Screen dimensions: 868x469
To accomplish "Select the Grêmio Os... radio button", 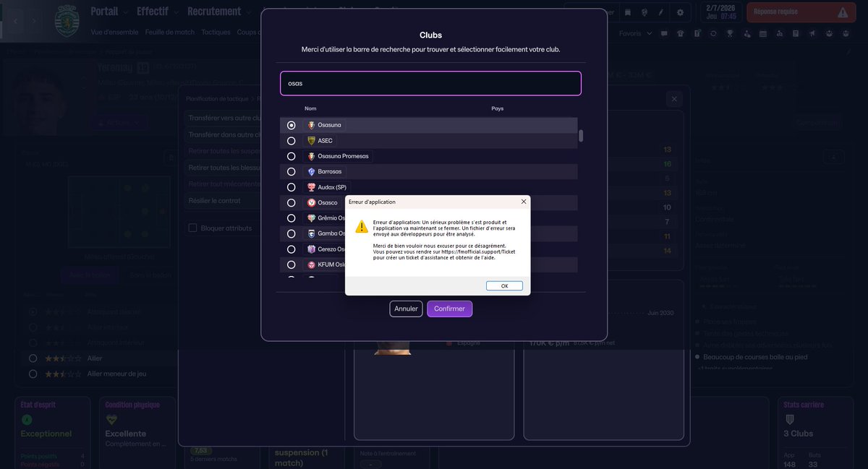I will 292,218.
